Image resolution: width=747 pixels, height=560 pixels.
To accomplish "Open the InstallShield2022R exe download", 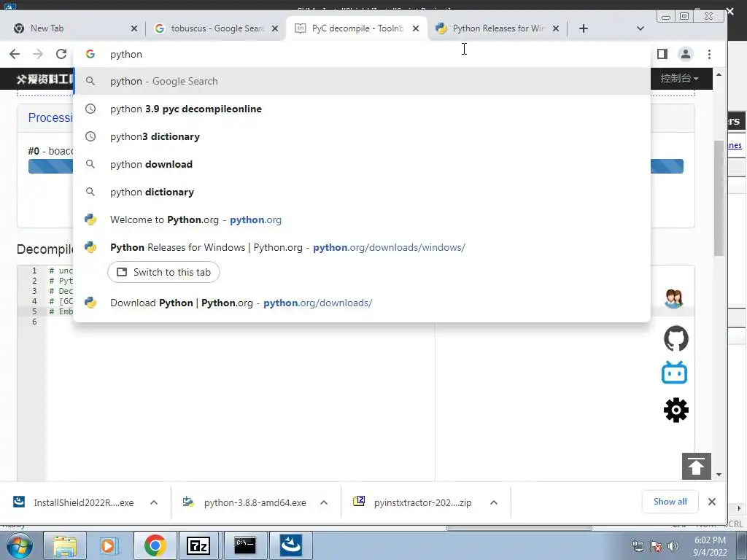I will (x=74, y=502).
